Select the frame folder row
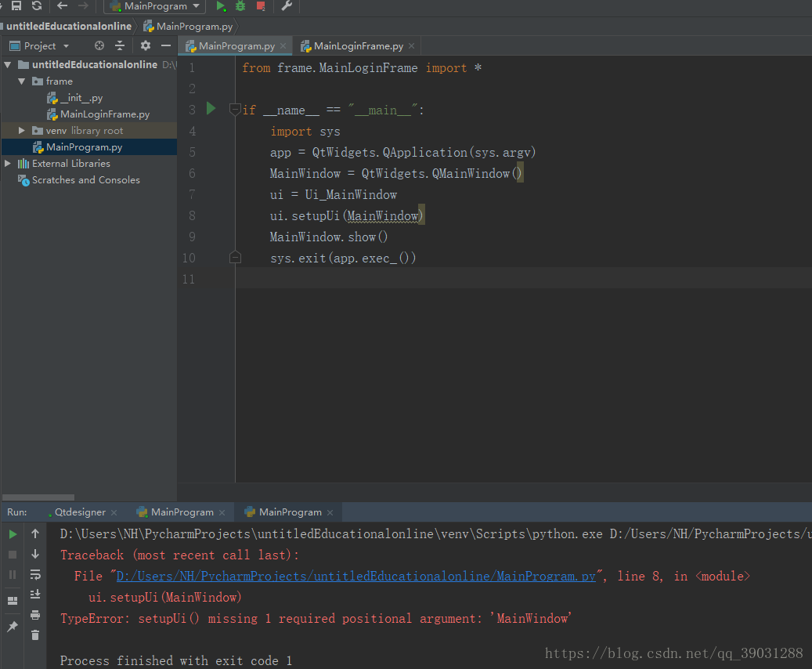 click(88, 81)
